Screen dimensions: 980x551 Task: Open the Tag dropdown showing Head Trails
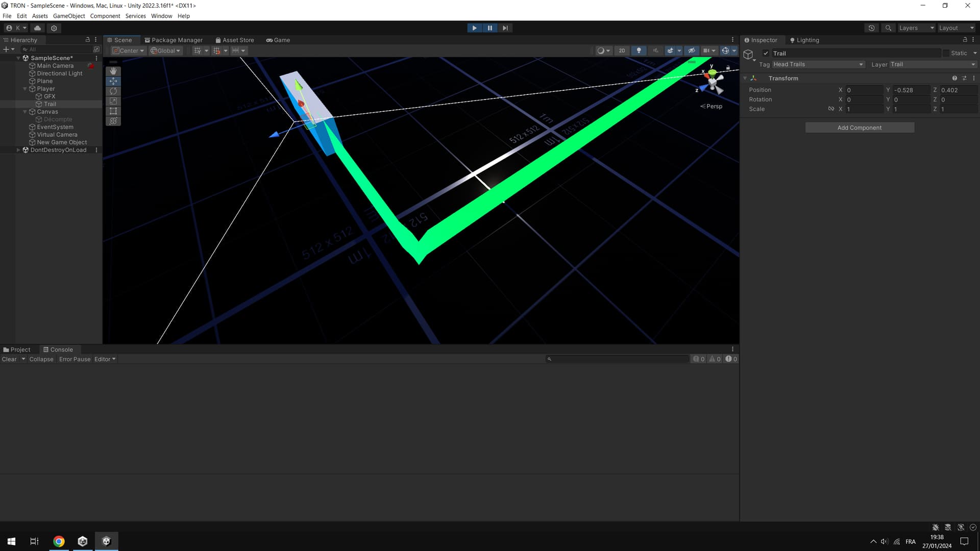tap(818, 64)
